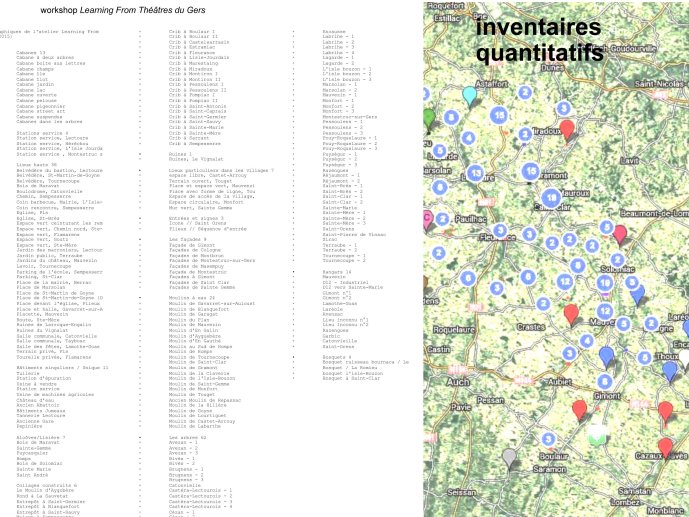
Task: Click the red pin southwest of Gimont
Action: pos(580,409)
